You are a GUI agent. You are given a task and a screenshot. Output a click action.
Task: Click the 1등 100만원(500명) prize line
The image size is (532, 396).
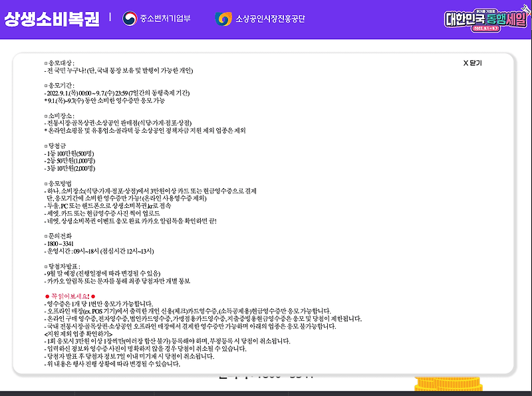tap(69, 153)
